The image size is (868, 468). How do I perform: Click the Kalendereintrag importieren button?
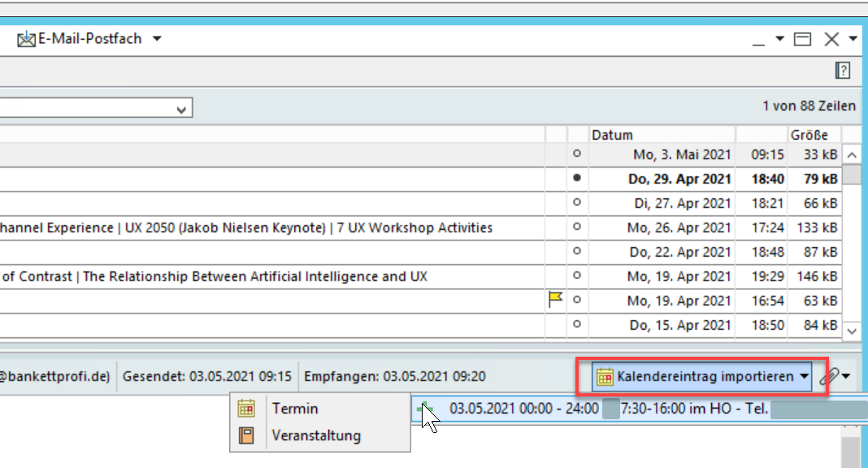[704, 376]
